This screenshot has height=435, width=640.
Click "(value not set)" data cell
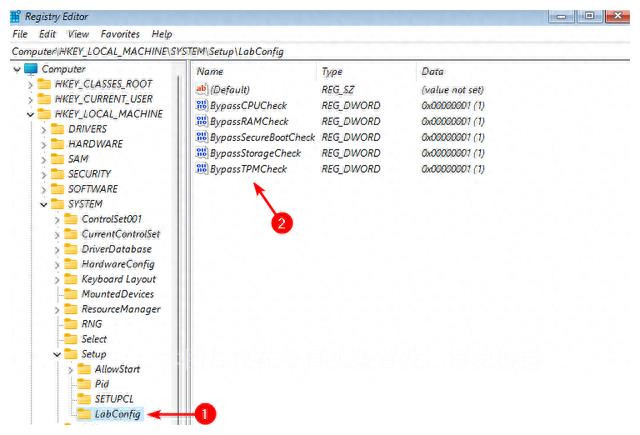coord(453,90)
